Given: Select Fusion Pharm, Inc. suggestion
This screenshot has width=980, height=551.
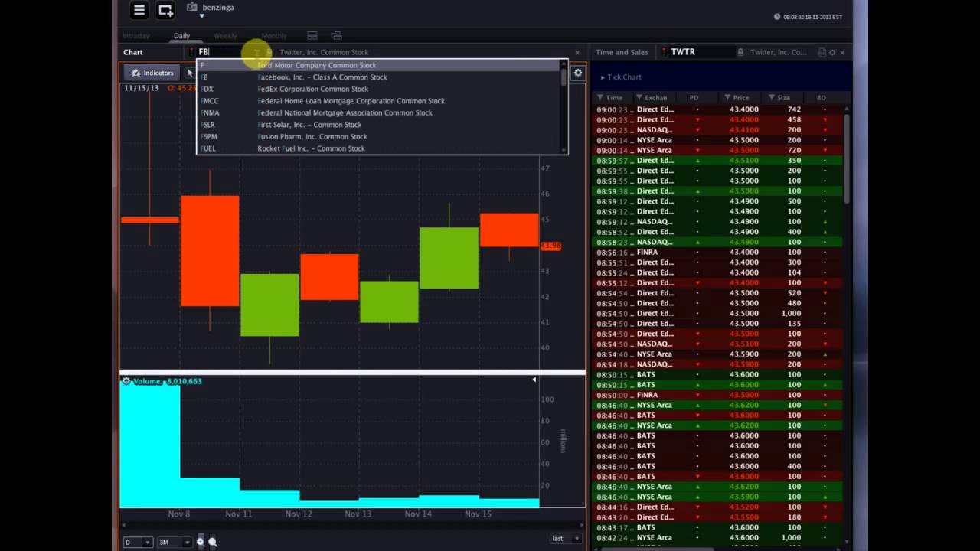Looking at the screenshot, I should click(380, 136).
